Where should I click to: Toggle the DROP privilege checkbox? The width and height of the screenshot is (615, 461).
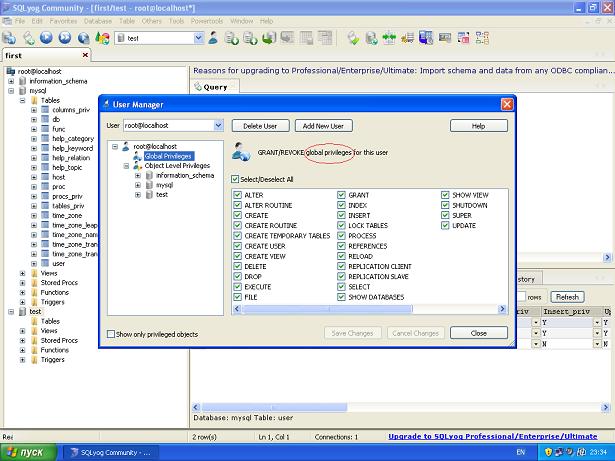(x=237, y=277)
